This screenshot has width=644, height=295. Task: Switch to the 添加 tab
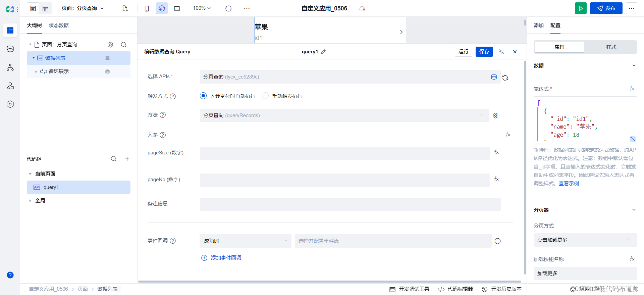539,26
